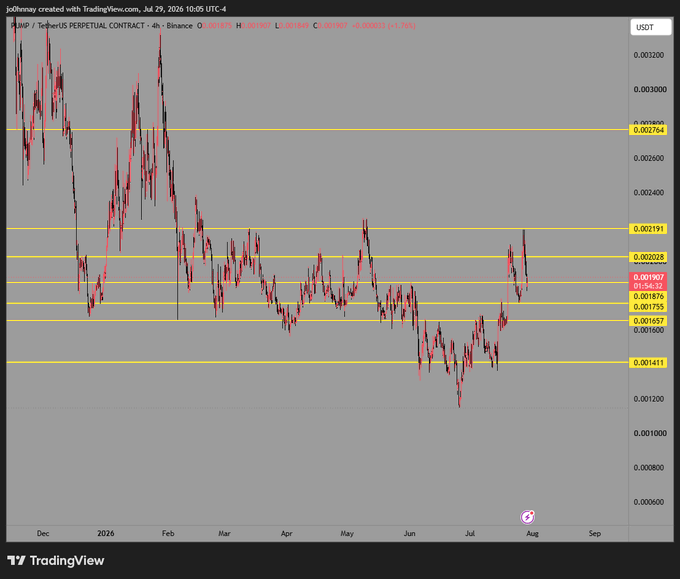
Task: Click the Apr label on time axis
Action: tap(287, 533)
